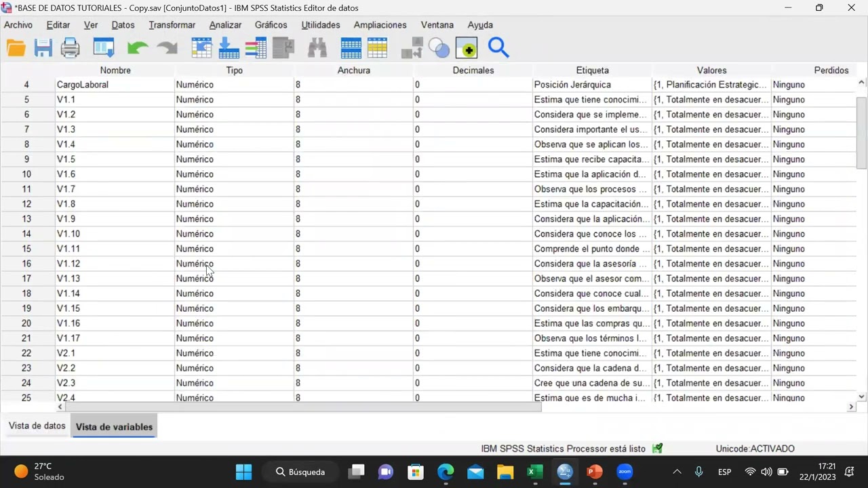Image resolution: width=868 pixels, height=488 pixels.
Task: Click the Go to variable icon
Action: 229,48
